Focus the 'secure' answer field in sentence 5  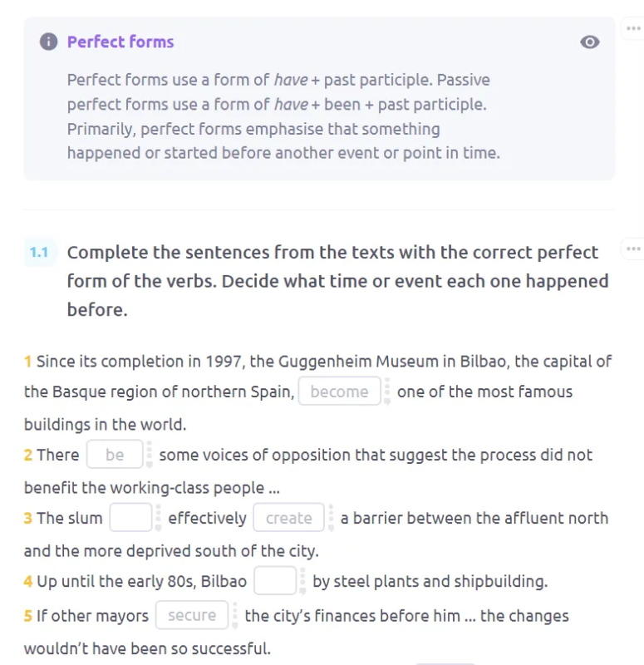(192, 615)
